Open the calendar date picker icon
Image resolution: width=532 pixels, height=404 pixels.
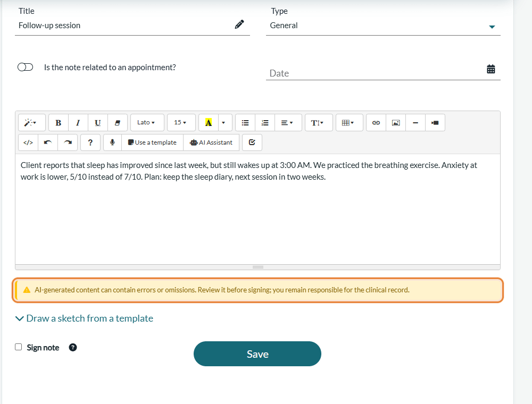491,69
